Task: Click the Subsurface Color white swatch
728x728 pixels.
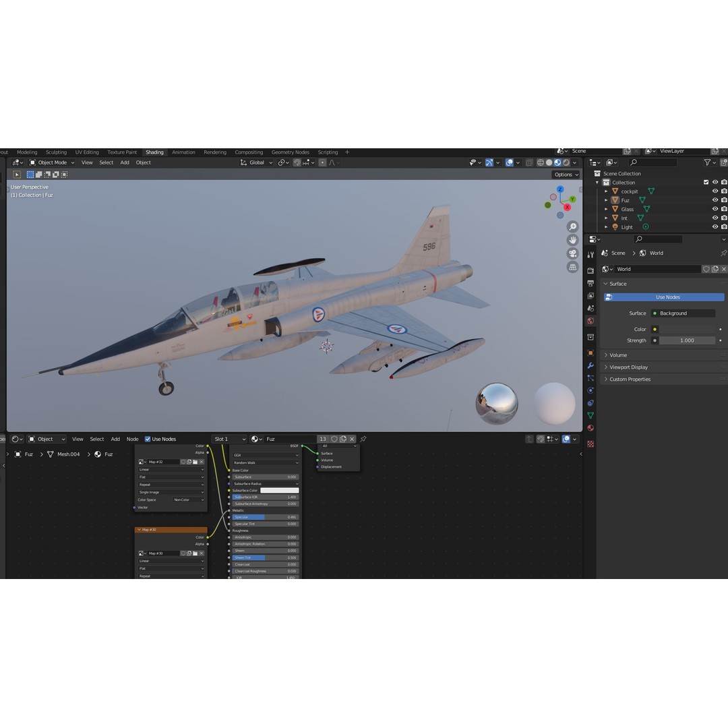Action: pyautogui.click(x=280, y=491)
